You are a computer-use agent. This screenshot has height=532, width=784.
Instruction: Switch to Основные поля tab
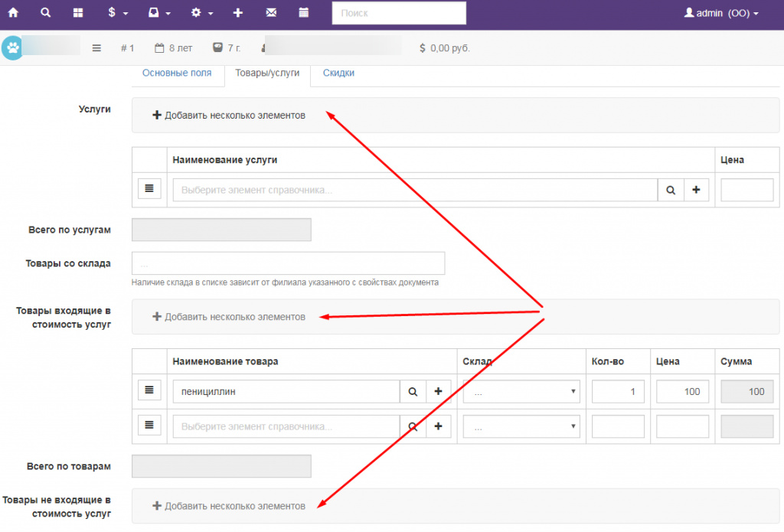coord(177,73)
